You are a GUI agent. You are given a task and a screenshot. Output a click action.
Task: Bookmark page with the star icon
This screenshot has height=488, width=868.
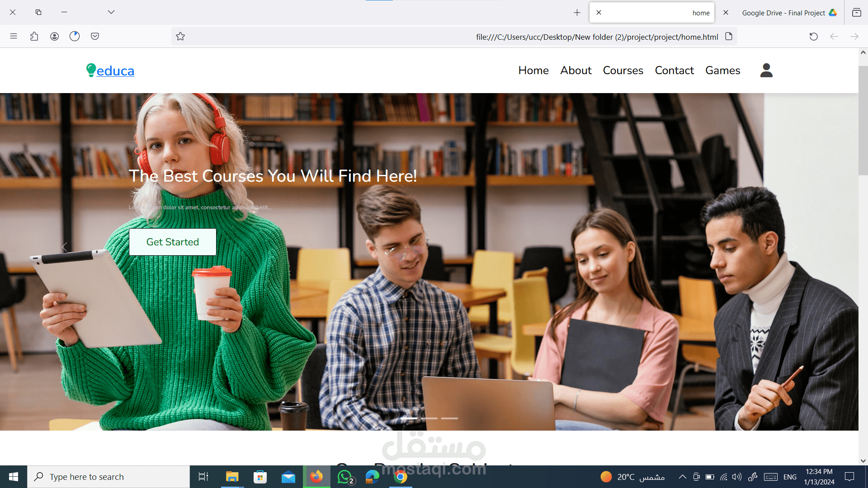point(180,37)
